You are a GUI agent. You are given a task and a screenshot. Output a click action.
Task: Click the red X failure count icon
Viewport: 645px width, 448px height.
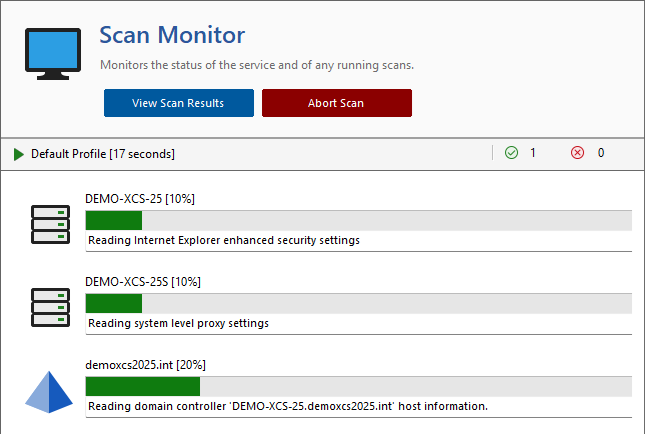(x=577, y=153)
